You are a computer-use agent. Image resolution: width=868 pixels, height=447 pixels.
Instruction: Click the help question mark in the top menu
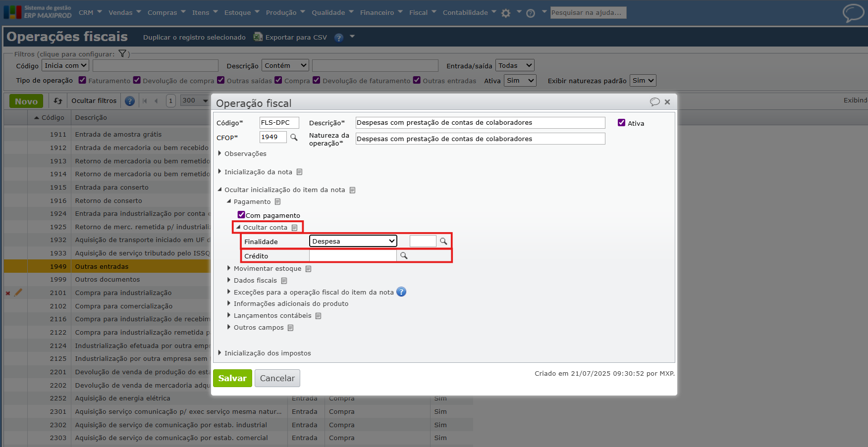coord(531,13)
